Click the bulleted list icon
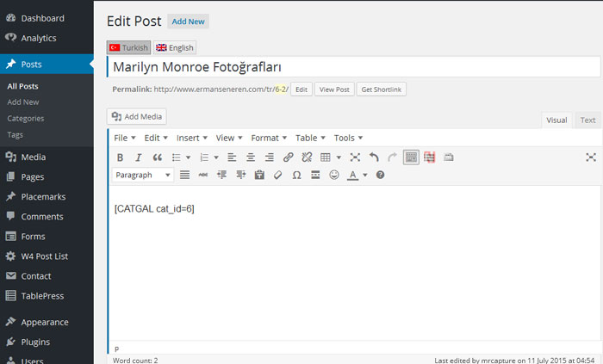The width and height of the screenshot is (603, 364). (177, 157)
